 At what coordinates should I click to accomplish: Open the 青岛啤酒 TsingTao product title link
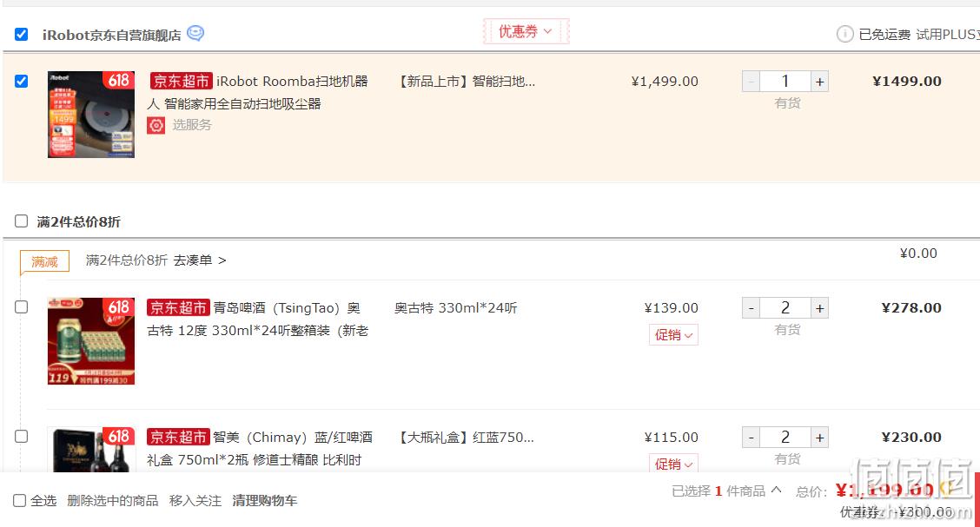pos(257,319)
